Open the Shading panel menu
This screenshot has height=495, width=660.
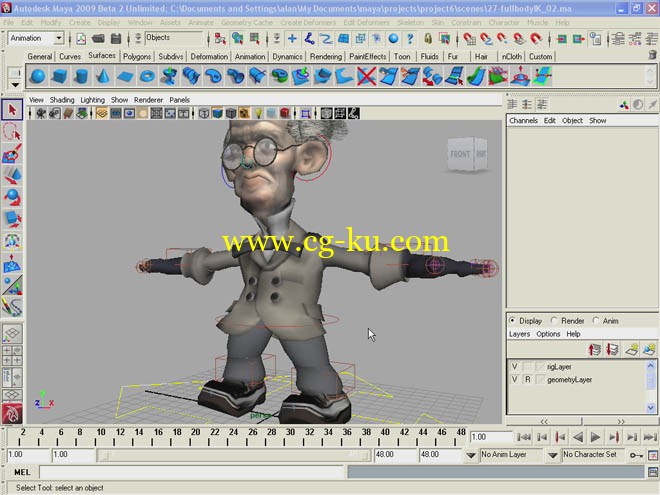62,100
